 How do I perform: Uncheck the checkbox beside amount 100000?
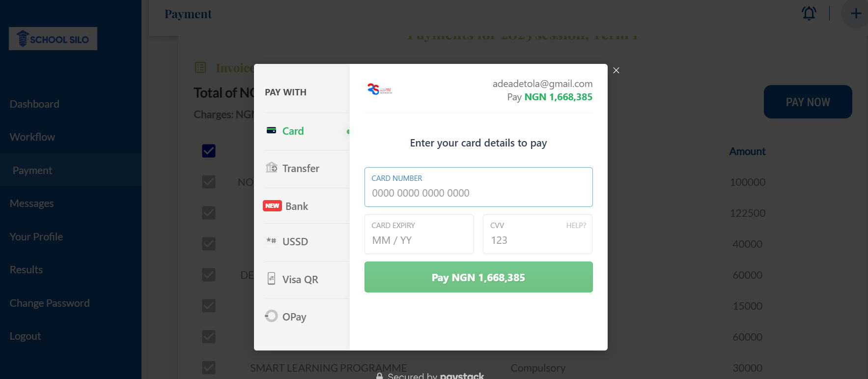click(x=209, y=182)
